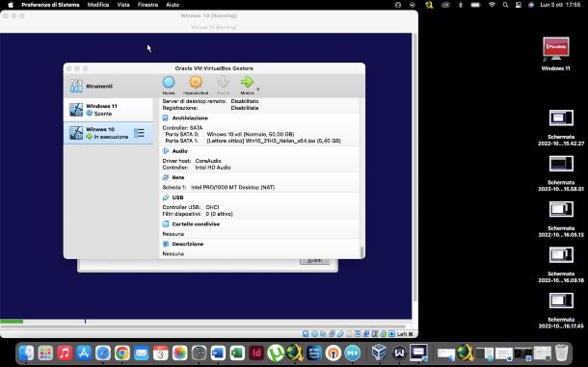This screenshot has height=367, width=588.
Task: Click the green progress bar in VM screen
Action: point(12,322)
